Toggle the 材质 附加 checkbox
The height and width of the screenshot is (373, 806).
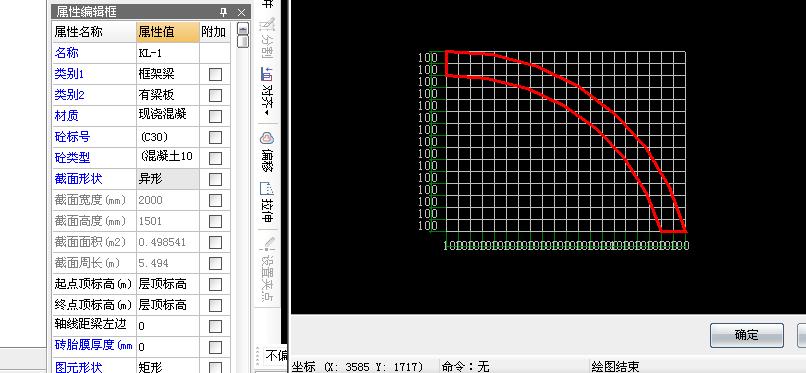[215, 116]
